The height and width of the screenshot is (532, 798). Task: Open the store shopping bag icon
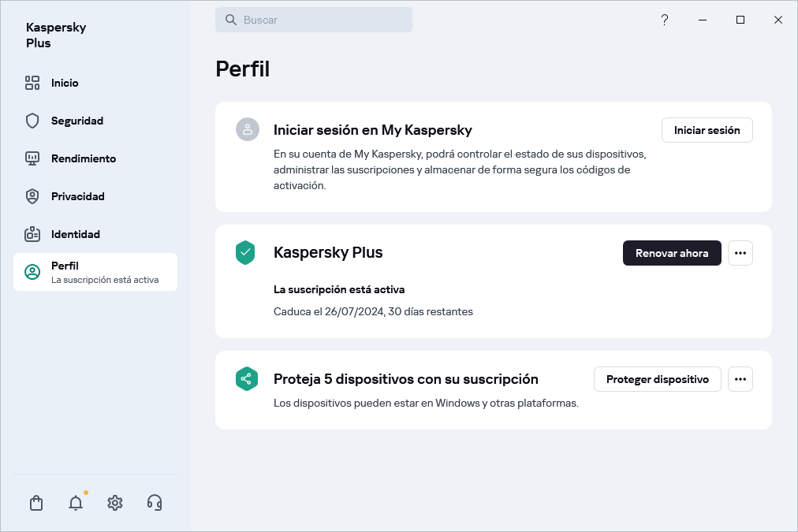click(x=36, y=503)
